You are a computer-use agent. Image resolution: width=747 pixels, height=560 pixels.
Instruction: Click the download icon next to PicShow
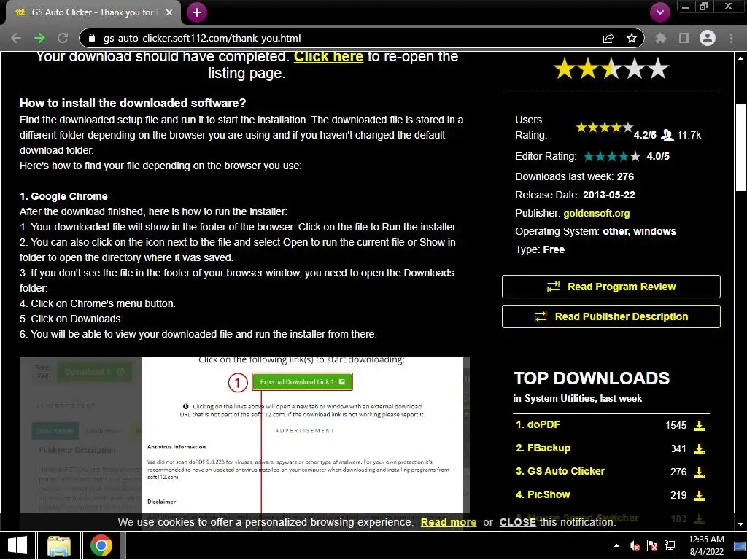(x=699, y=495)
